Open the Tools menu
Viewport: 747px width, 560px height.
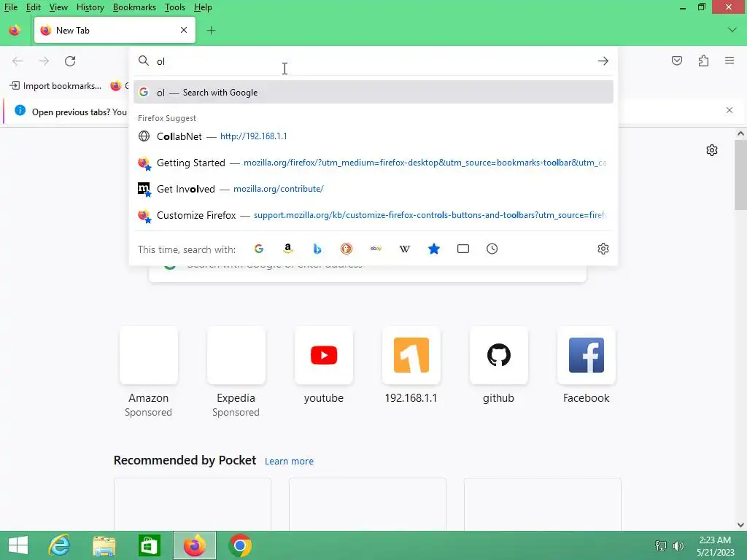coord(174,7)
